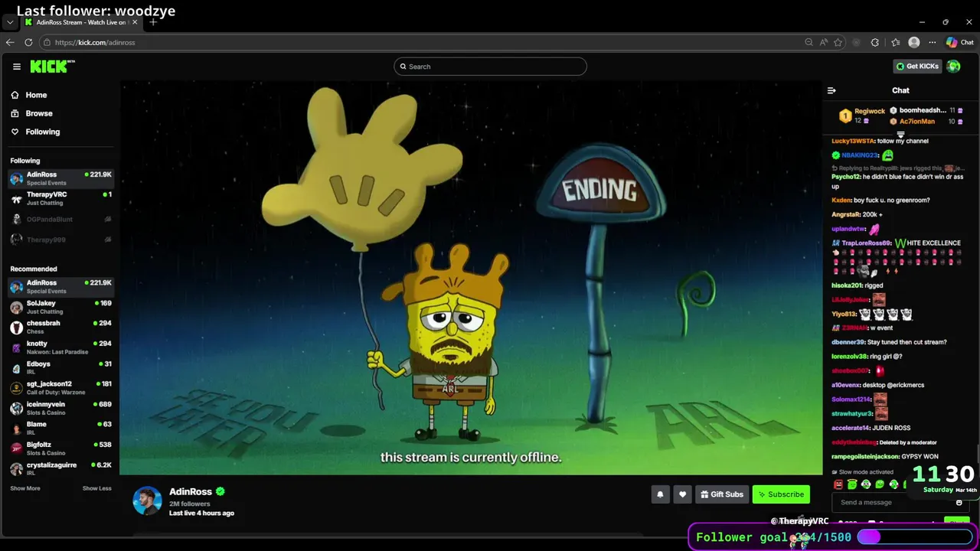The image size is (980, 551).
Task: Select the AdinRoss Stream browser tab
Action: pos(80,22)
